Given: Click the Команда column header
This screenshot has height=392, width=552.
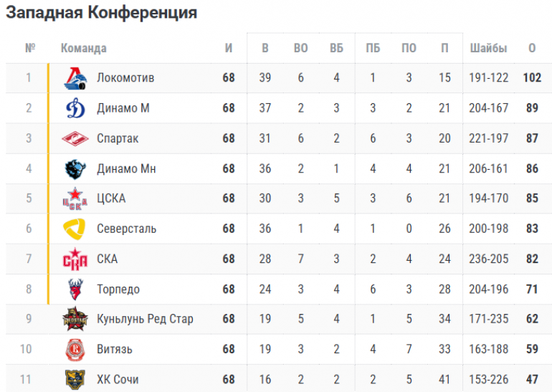Looking at the screenshot, I should click(x=83, y=48).
